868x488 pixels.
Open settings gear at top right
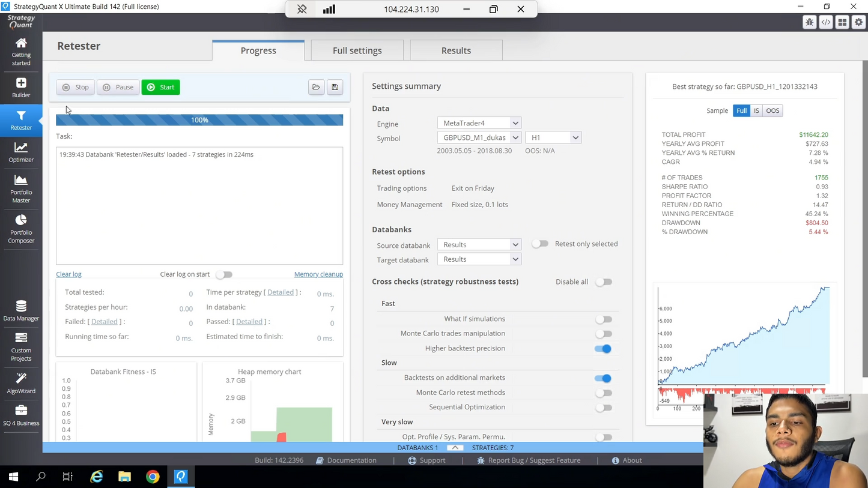(x=858, y=22)
